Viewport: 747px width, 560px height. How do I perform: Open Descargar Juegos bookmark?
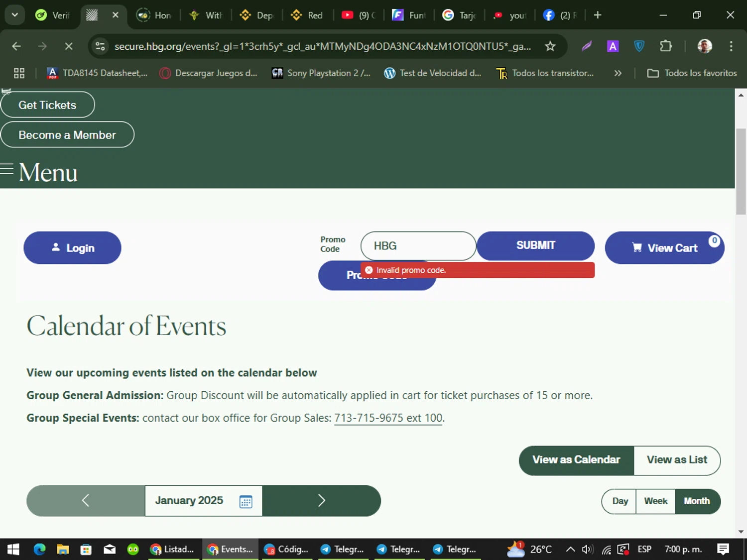point(208,73)
